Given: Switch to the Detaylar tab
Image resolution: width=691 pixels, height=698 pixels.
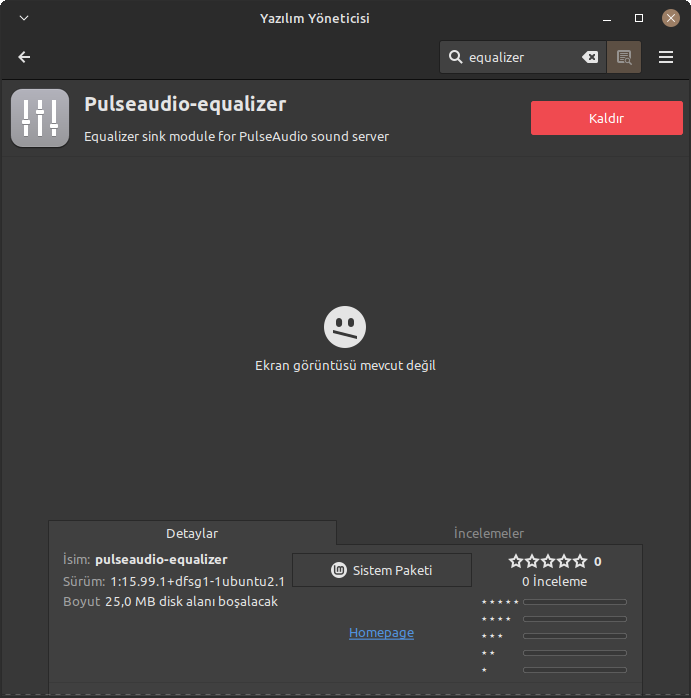Looking at the screenshot, I should pyautogui.click(x=192, y=533).
